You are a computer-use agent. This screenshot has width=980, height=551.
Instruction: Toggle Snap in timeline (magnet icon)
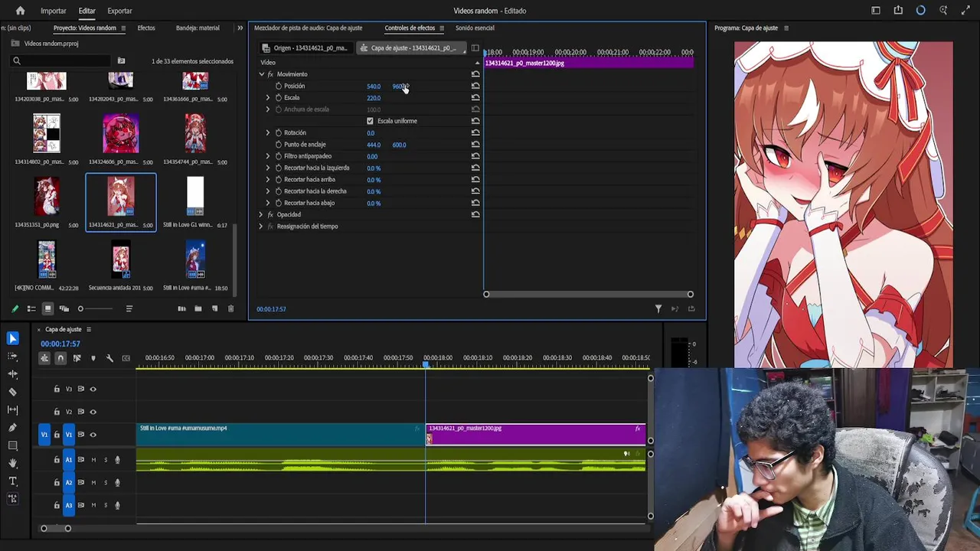60,358
